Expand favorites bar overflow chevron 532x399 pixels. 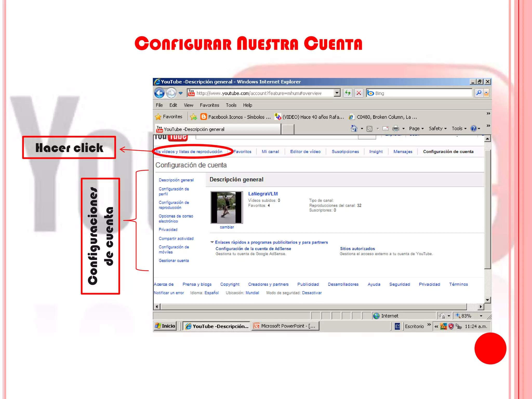(488, 114)
